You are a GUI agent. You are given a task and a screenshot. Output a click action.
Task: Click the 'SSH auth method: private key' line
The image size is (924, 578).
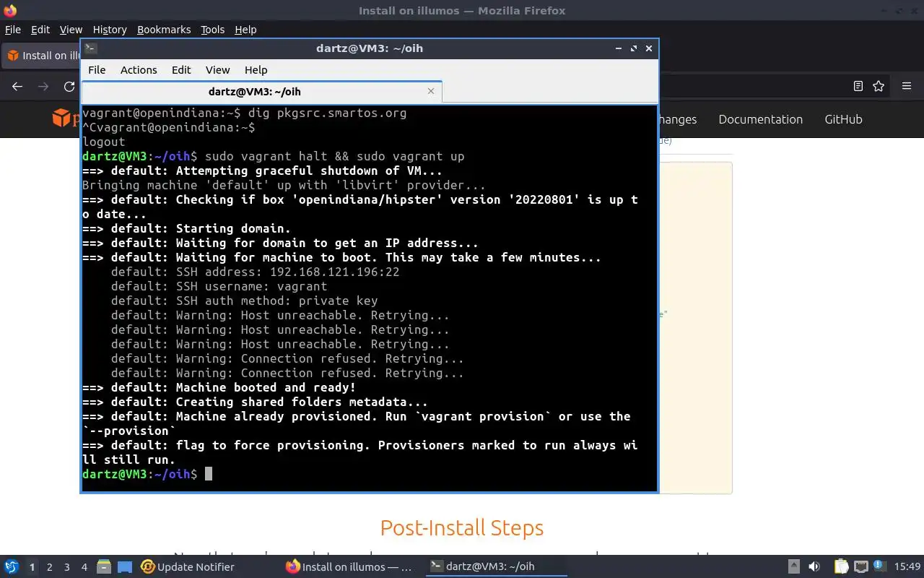pos(244,301)
